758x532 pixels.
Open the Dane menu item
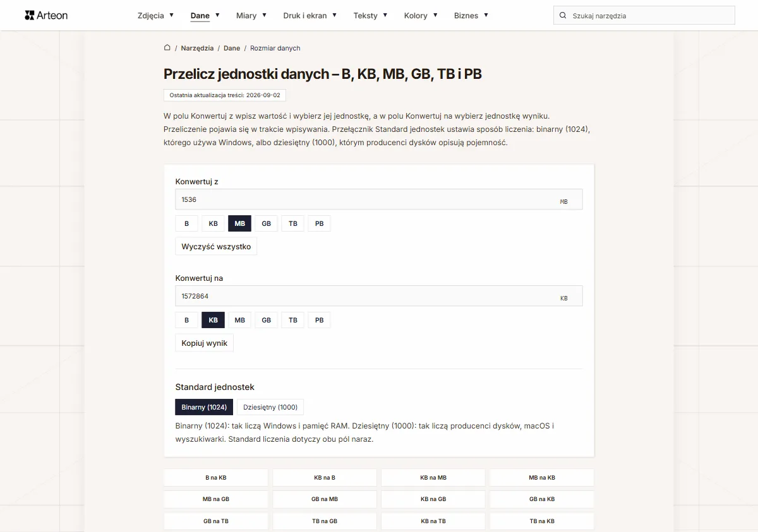tap(200, 16)
